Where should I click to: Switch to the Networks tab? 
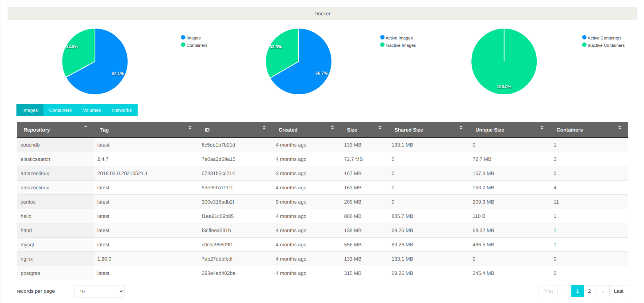pyautogui.click(x=122, y=110)
